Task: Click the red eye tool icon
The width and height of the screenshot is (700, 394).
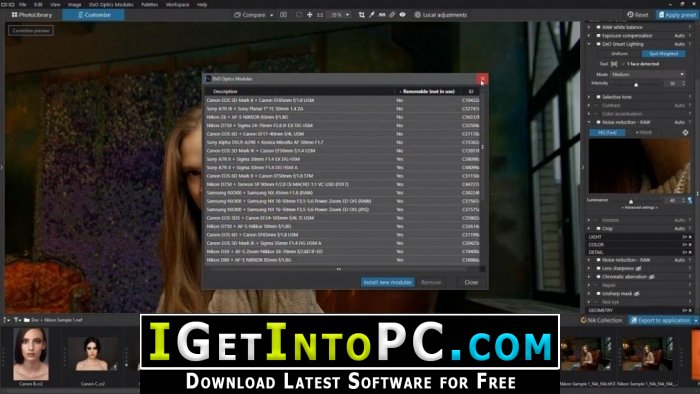Action: point(403,15)
